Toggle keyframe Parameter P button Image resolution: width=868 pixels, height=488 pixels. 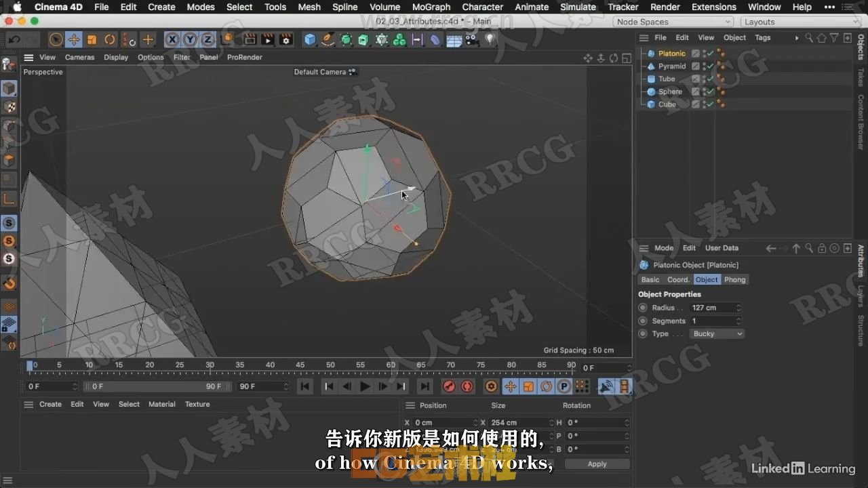pyautogui.click(x=564, y=386)
